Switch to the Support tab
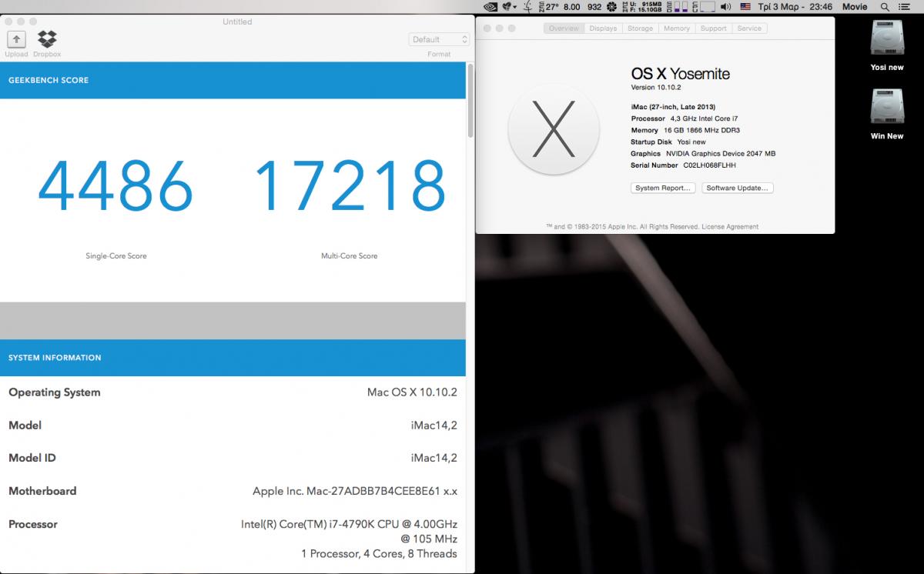 pos(713,28)
